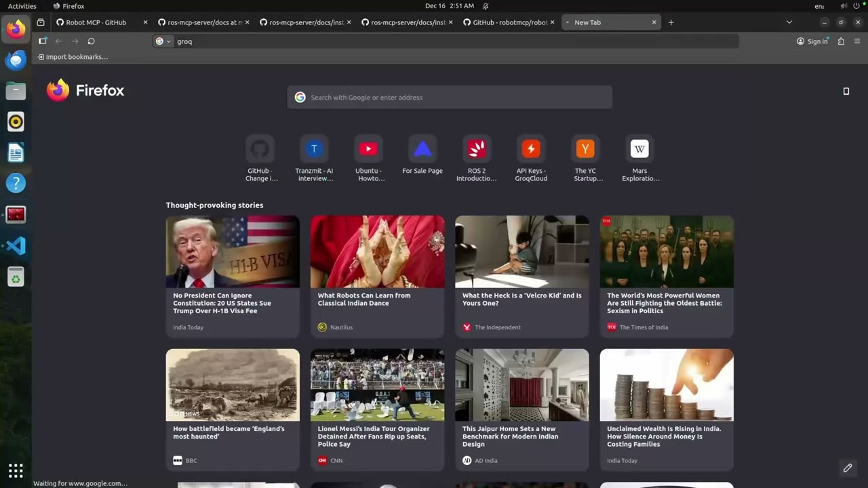Click the Firefox logo on the new tab page

tap(85, 90)
